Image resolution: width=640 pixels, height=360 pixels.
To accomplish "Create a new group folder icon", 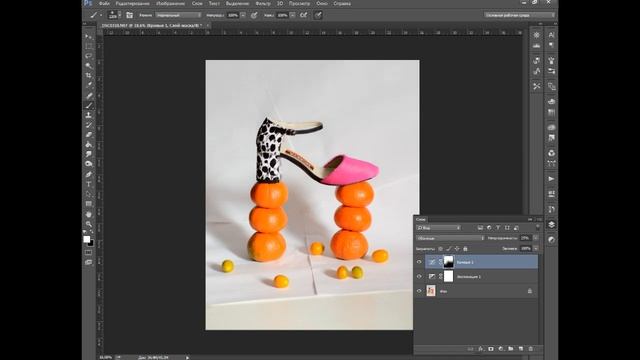I will click(511, 349).
